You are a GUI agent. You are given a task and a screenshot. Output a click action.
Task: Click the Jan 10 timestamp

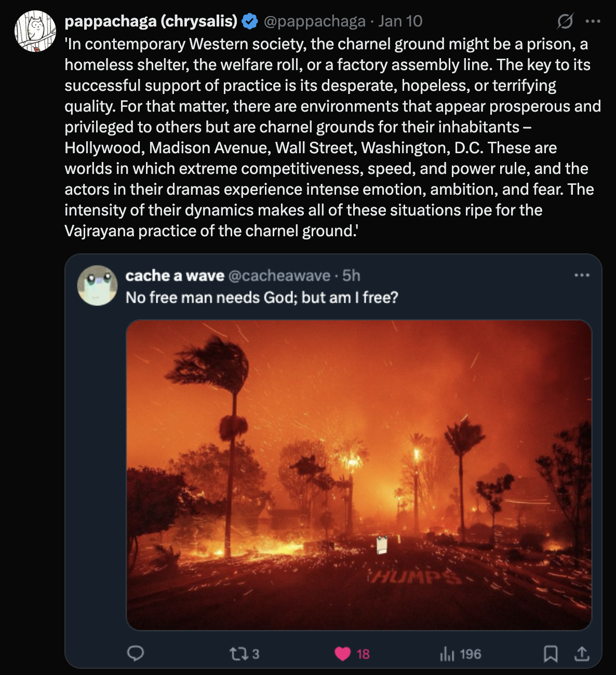(x=400, y=21)
